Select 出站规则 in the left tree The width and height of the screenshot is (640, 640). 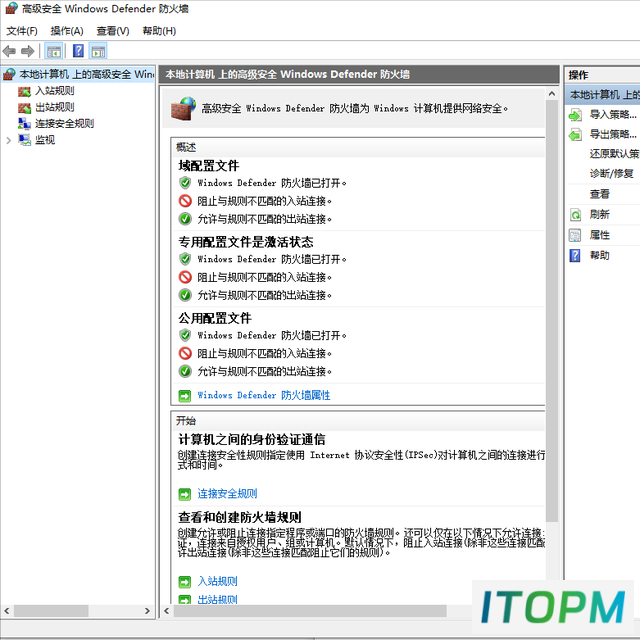click(55, 107)
